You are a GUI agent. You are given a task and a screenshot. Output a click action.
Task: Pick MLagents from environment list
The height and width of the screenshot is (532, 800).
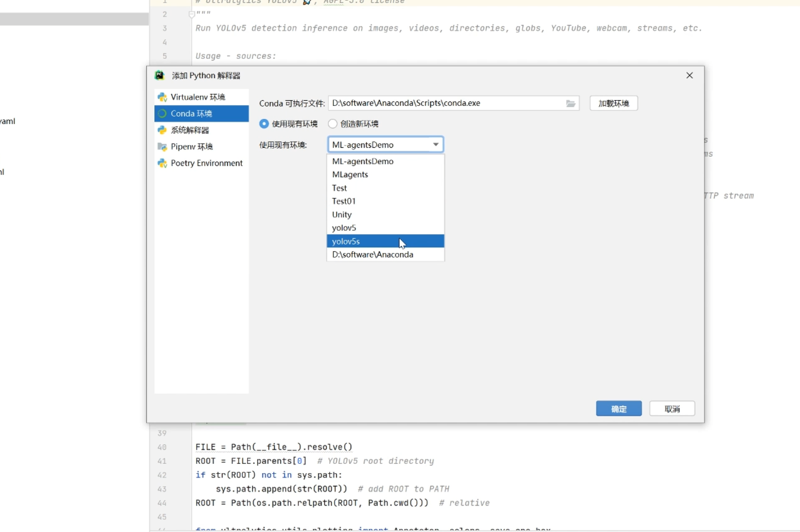click(x=385, y=175)
